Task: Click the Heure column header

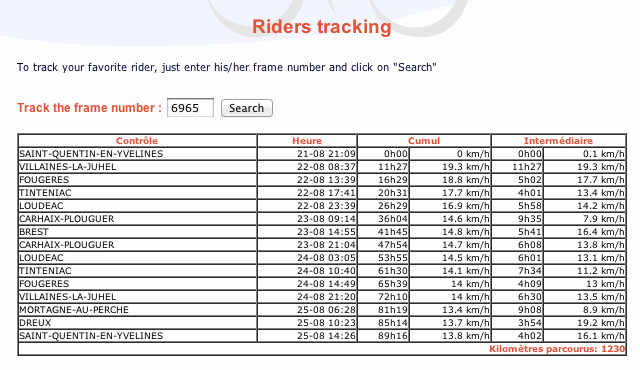Action: point(307,141)
